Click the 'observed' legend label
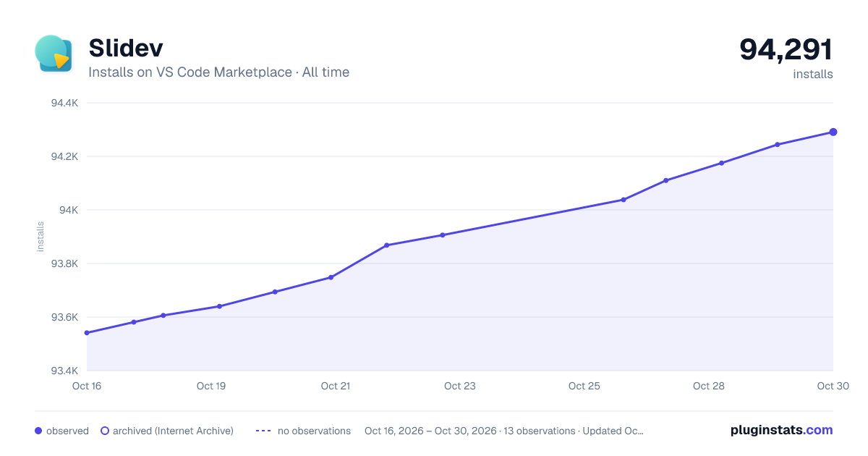The height and width of the screenshot is (456, 868). click(x=67, y=431)
